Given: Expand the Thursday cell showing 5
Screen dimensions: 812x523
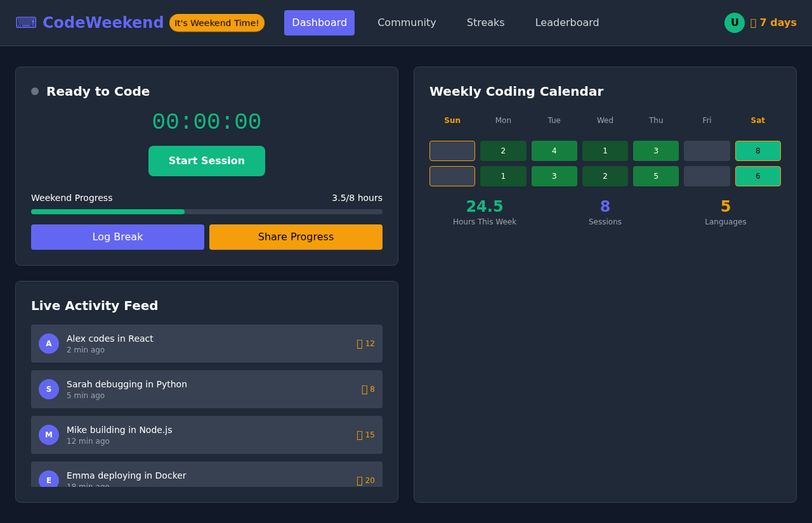Looking at the screenshot, I should 655,176.
